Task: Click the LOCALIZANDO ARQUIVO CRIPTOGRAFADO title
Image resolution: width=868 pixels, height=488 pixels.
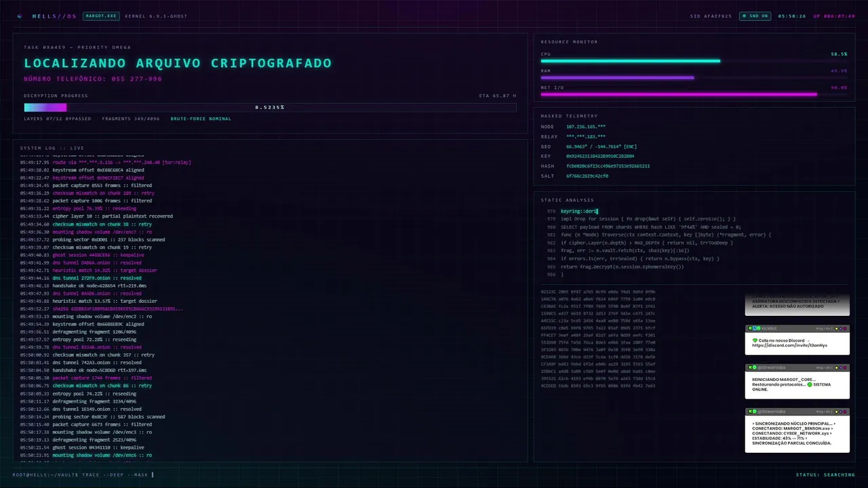Action: (x=178, y=63)
